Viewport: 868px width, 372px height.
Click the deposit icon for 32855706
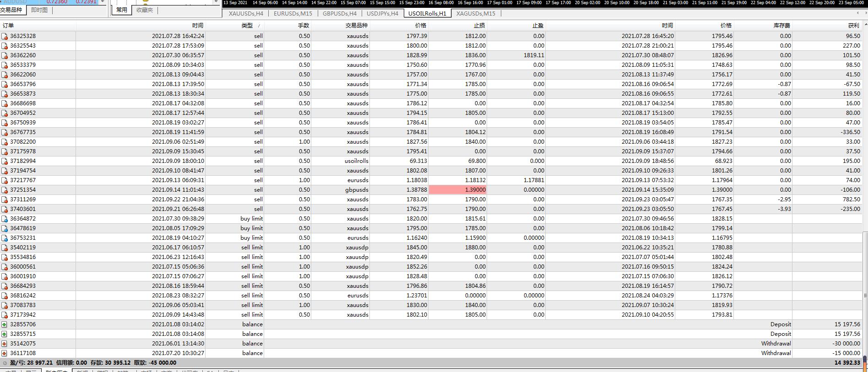click(x=5, y=324)
